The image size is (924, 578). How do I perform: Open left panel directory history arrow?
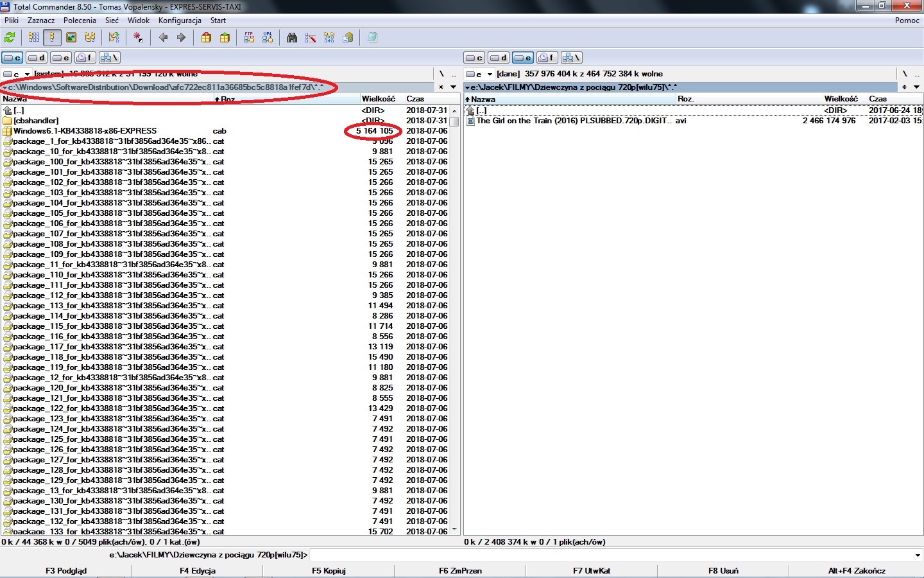453,87
